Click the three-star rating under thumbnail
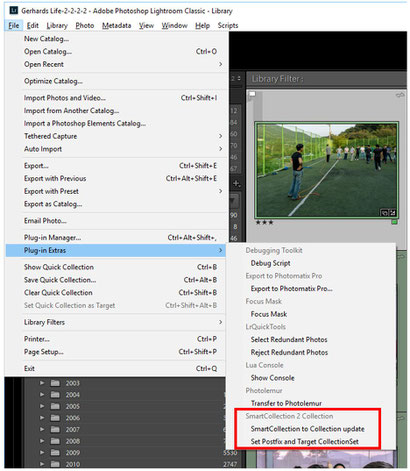410x471 pixels. point(264,222)
